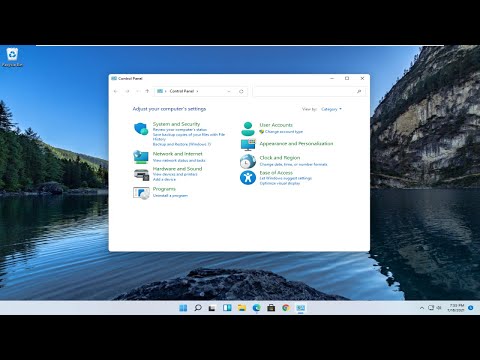The image size is (480, 360).
Task: Launch Microsoft Edge from the taskbar
Action: point(256,308)
